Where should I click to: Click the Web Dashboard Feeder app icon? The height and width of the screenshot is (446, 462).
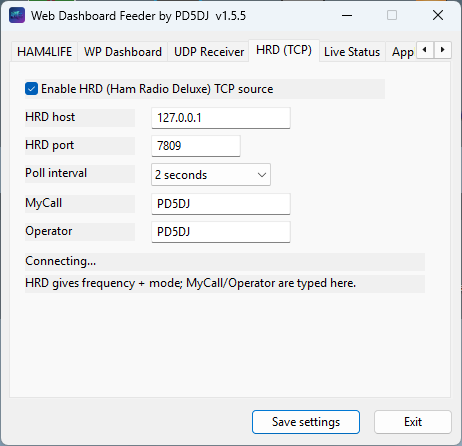click(17, 15)
